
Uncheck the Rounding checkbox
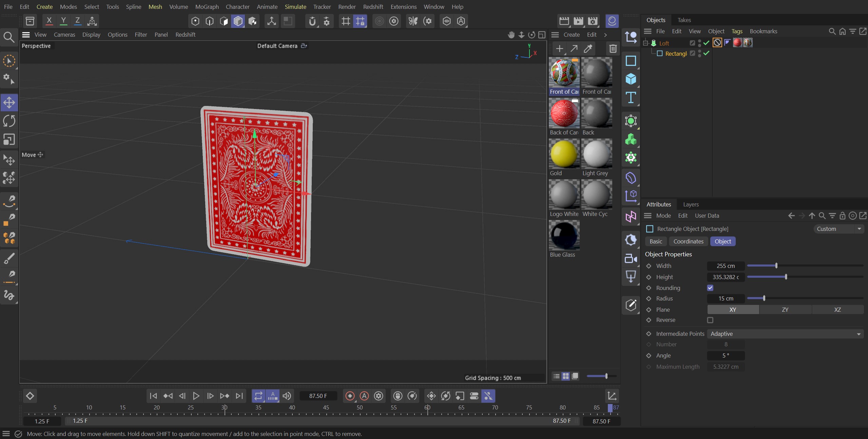tap(710, 288)
